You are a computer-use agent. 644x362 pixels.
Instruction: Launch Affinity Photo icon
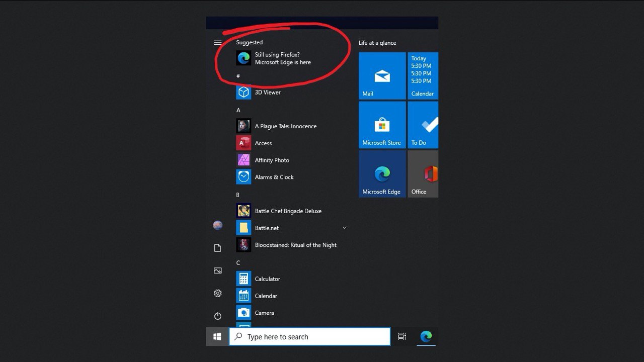244,160
